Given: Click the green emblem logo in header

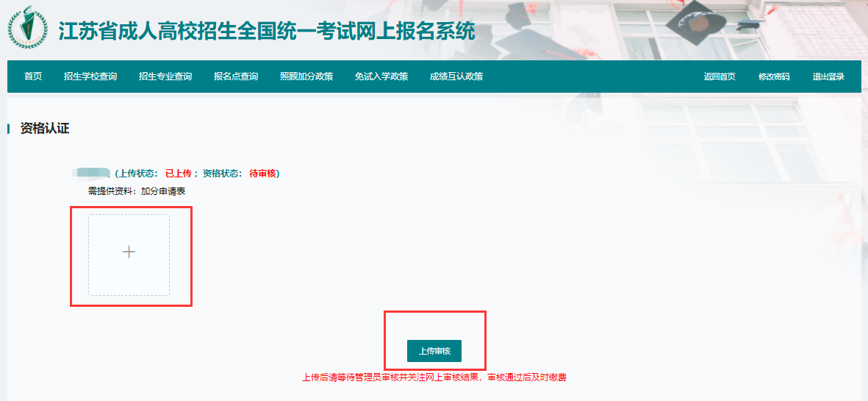Looking at the screenshot, I should (28, 29).
